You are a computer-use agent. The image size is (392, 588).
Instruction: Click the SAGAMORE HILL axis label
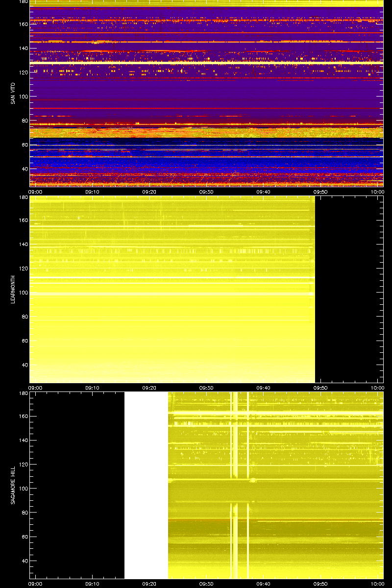click(x=13, y=485)
